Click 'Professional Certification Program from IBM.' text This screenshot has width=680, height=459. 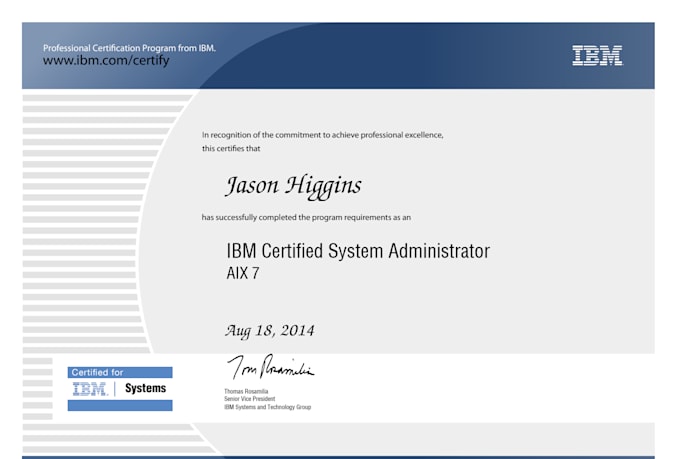(x=129, y=48)
